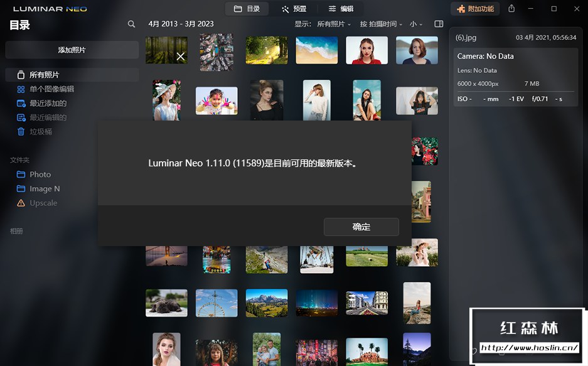Select the aerial city thumbnail
The image size is (588, 366).
click(x=216, y=52)
